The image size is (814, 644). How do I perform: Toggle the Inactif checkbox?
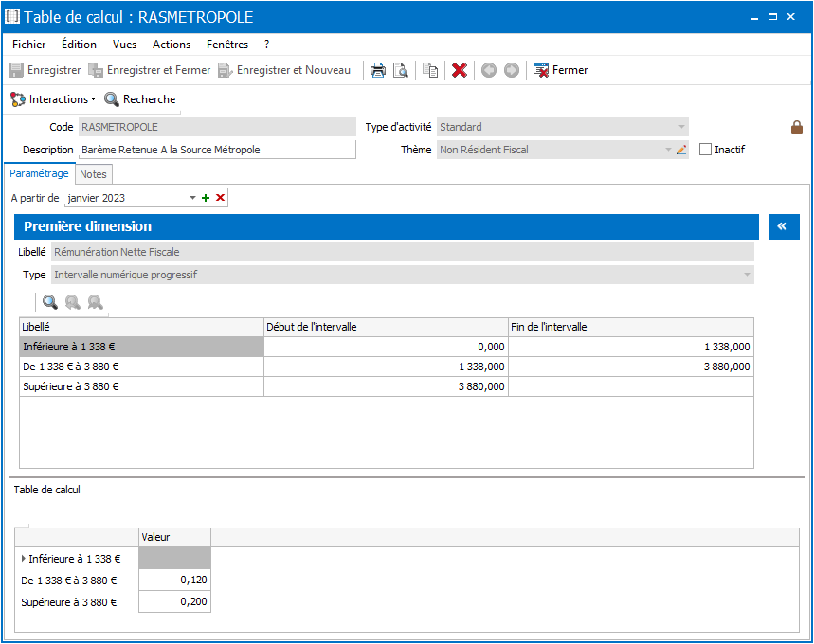pyautogui.click(x=706, y=150)
